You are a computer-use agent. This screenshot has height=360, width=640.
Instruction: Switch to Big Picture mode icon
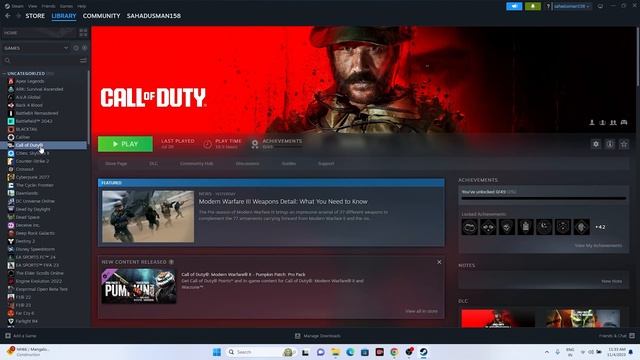[600, 6]
